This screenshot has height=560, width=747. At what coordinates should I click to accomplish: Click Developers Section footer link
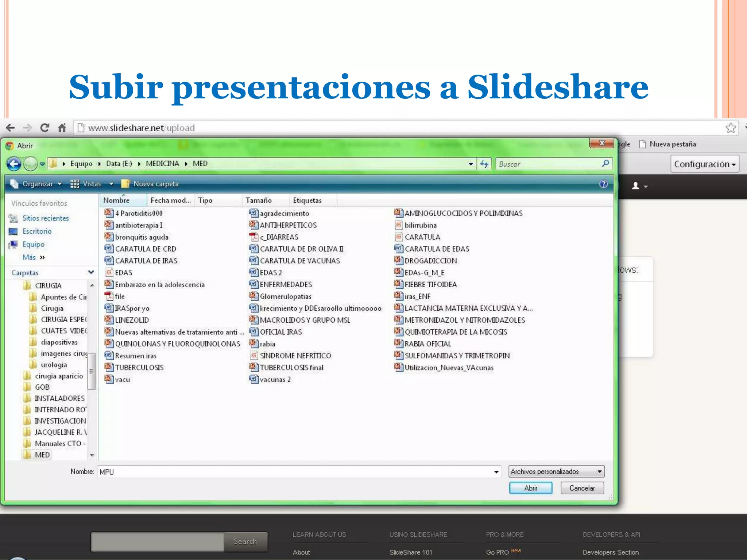click(611, 552)
